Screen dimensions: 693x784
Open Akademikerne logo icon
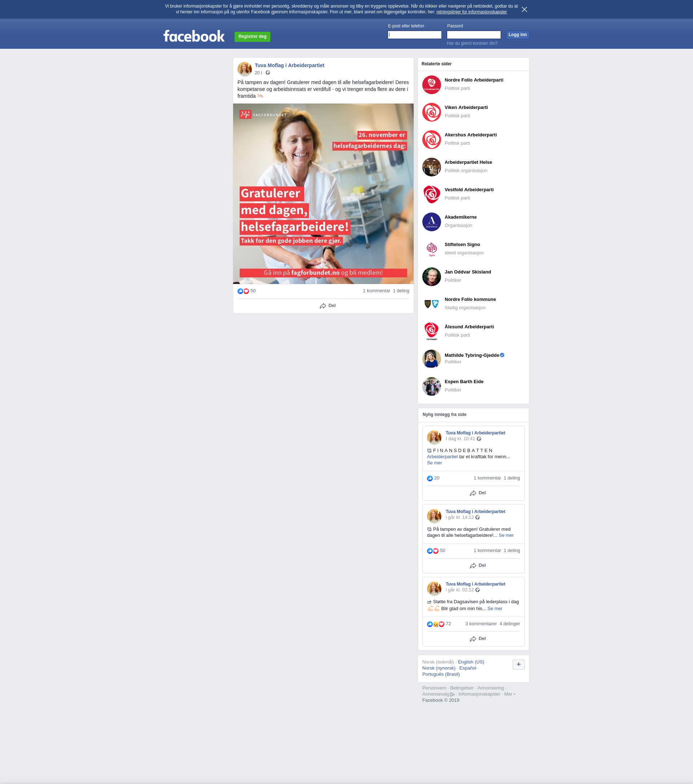tap(431, 222)
